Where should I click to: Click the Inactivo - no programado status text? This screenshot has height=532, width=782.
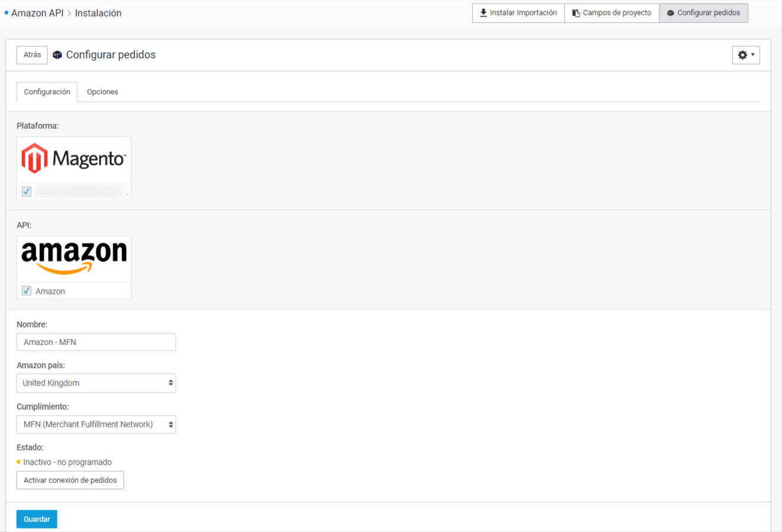67,462
